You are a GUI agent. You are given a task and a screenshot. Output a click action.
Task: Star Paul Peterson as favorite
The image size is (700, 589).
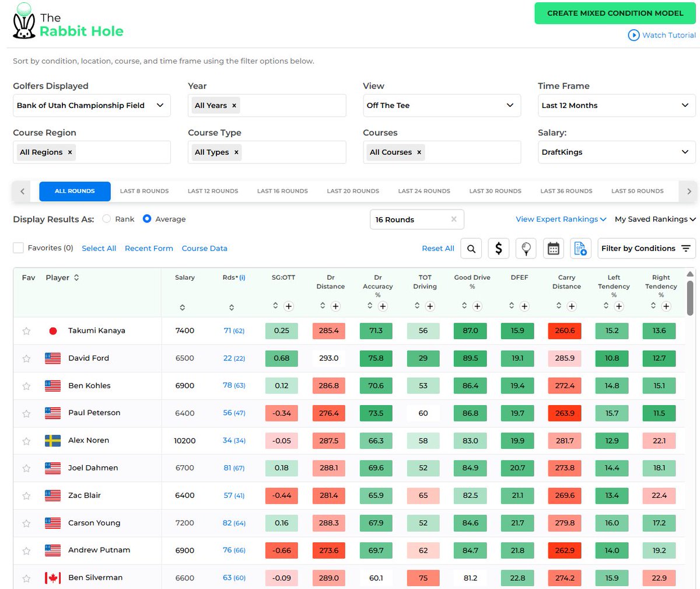coord(26,413)
